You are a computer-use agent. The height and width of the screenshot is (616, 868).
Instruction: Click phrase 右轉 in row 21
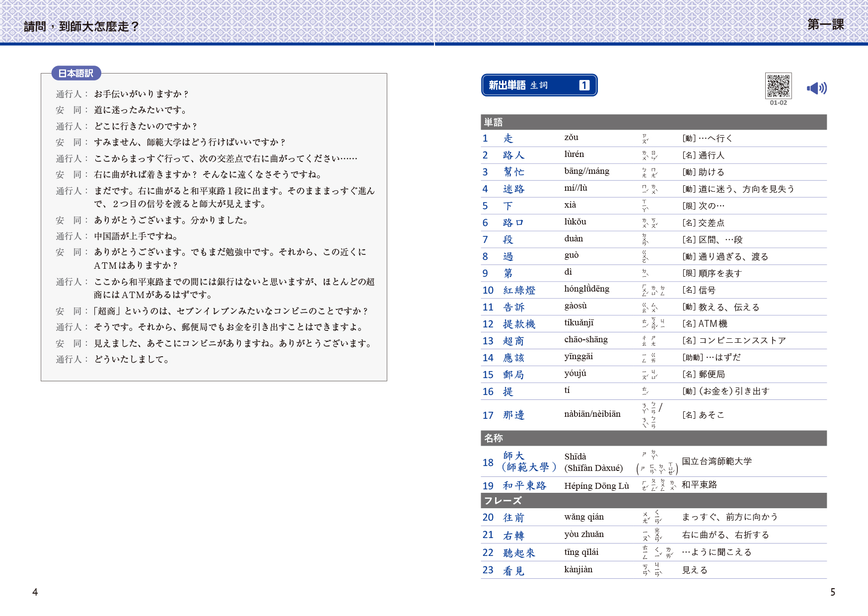pyautogui.click(x=513, y=536)
